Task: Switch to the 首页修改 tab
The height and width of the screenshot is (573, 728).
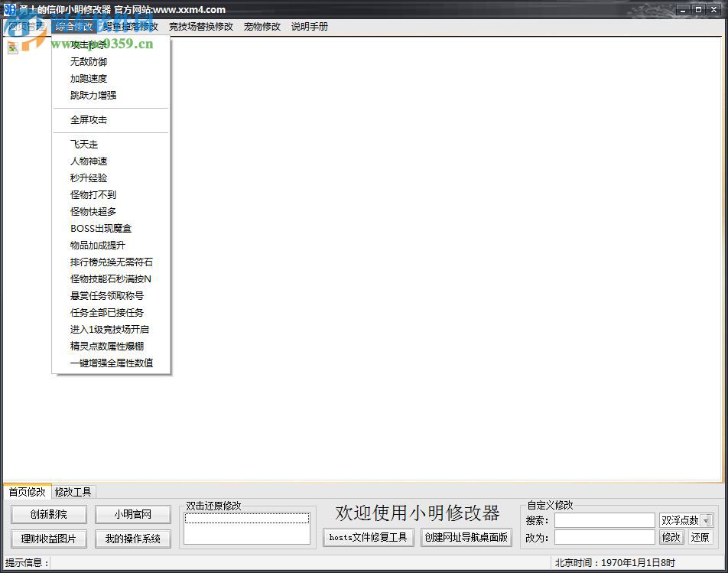Action: click(27, 492)
